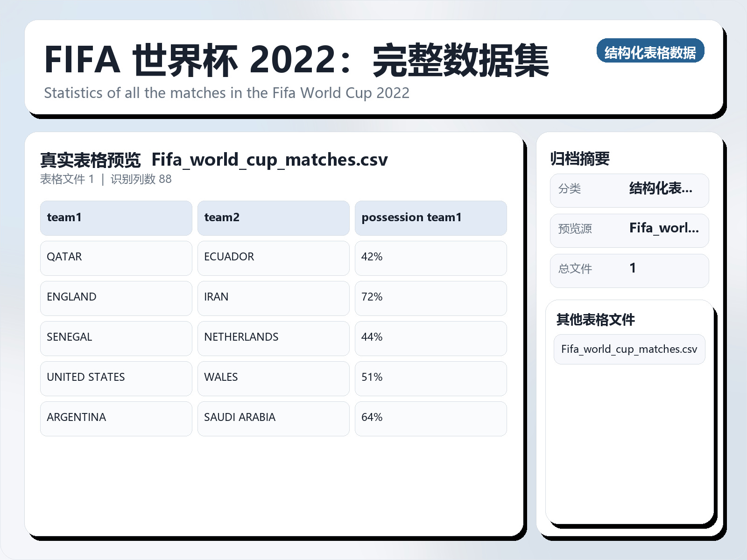
Task: Click the 72% possession value for ENGLAND
Action: click(430, 298)
